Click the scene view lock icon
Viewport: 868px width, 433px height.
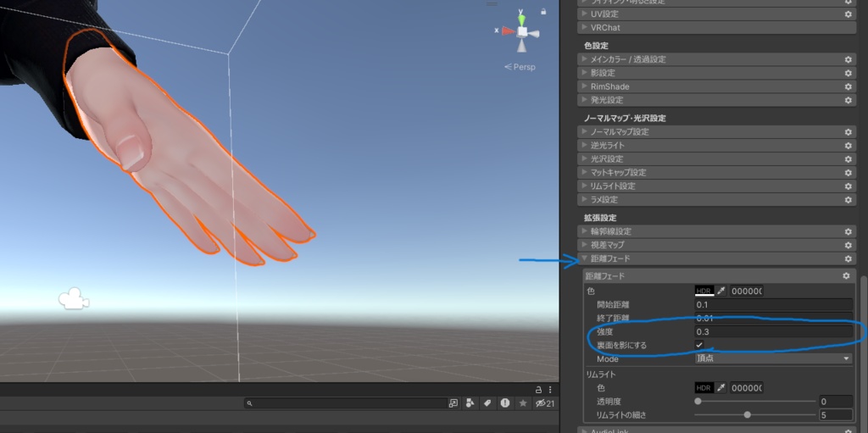[544, 11]
